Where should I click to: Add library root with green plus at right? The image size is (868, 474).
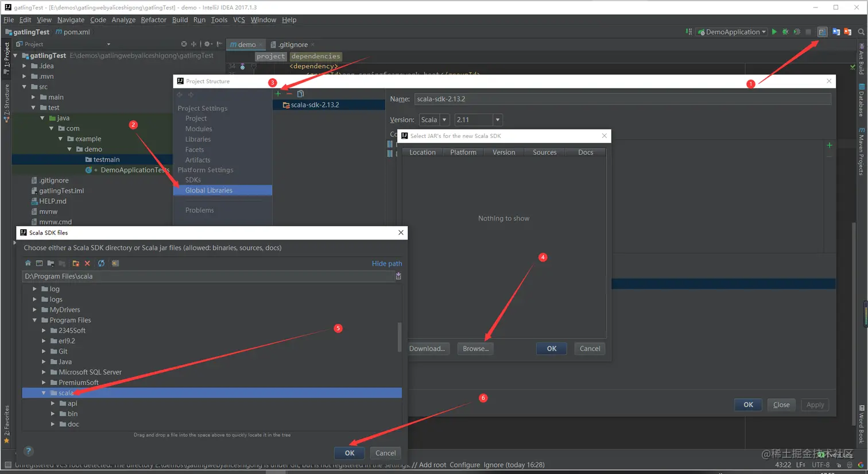pos(830,145)
